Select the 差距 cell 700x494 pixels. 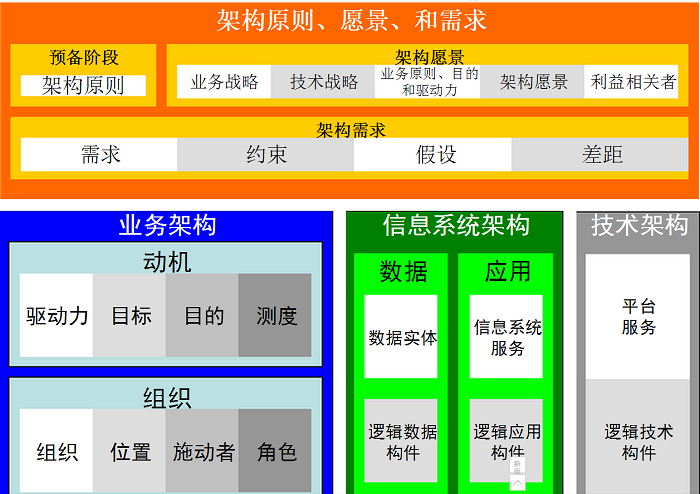tap(600, 154)
